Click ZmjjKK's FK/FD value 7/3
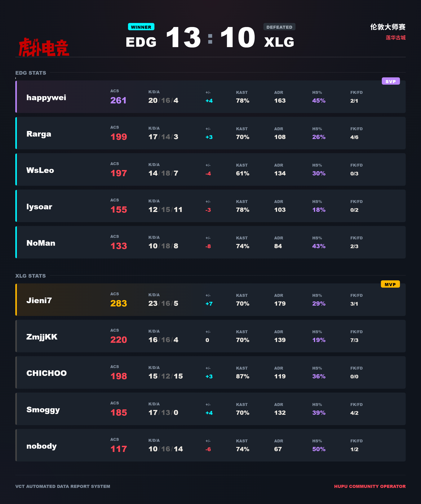 click(x=354, y=340)
